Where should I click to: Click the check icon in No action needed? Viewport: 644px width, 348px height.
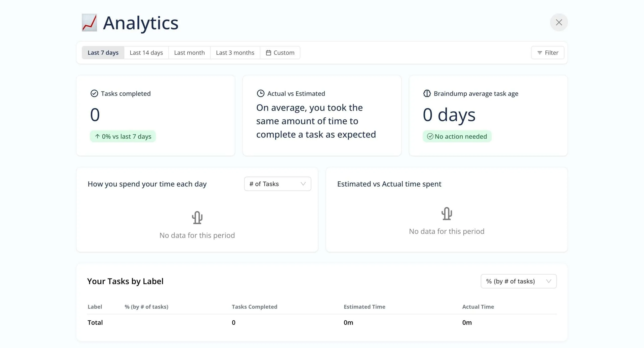(430, 136)
